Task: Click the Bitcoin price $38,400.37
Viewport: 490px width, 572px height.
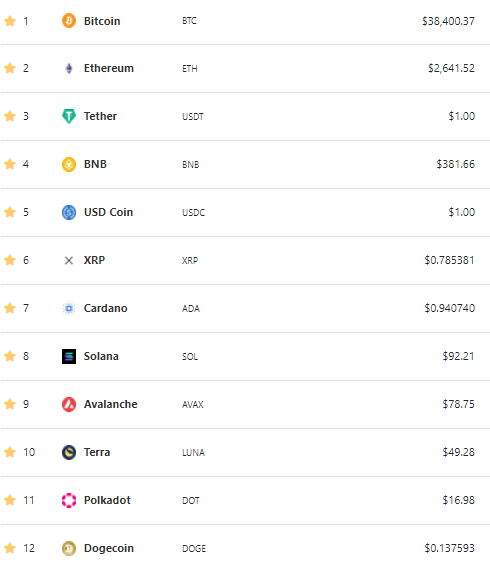Action: (448, 21)
